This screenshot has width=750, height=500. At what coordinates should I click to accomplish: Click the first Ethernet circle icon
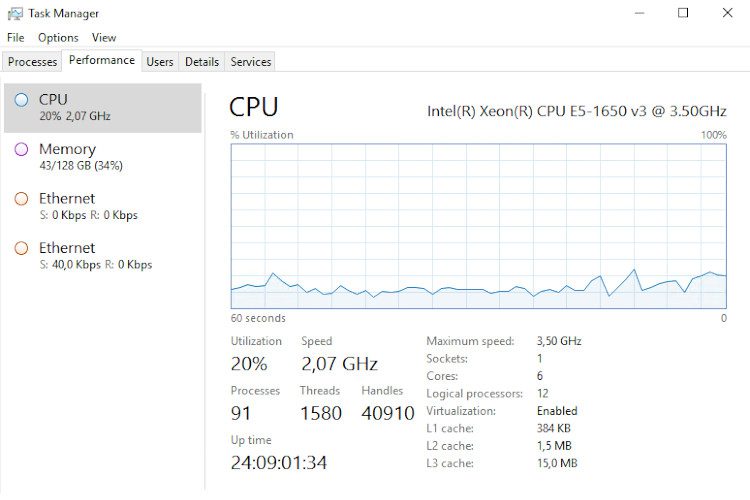(x=21, y=198)
